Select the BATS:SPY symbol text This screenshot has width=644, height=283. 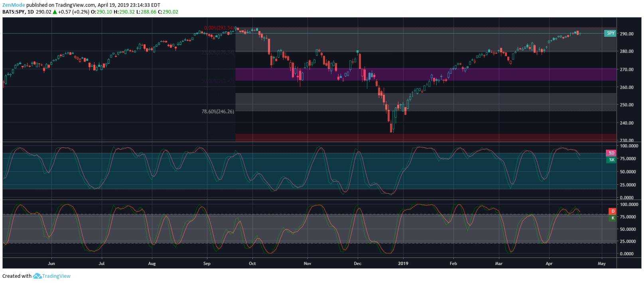point(14,12)
